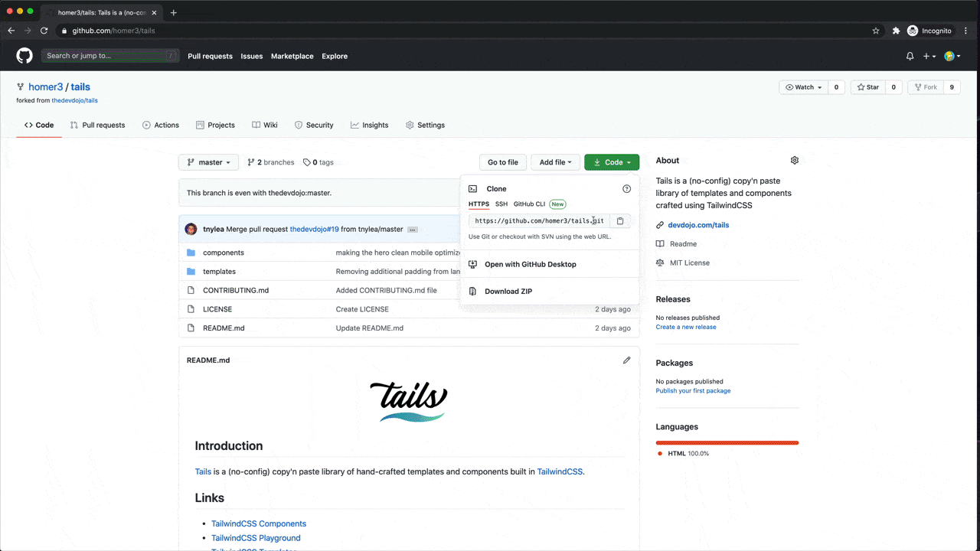This screenshot has height=551, width=980.
Task: Select the Code repo tab
Action: pyautogui.click(x=39, y=125)
